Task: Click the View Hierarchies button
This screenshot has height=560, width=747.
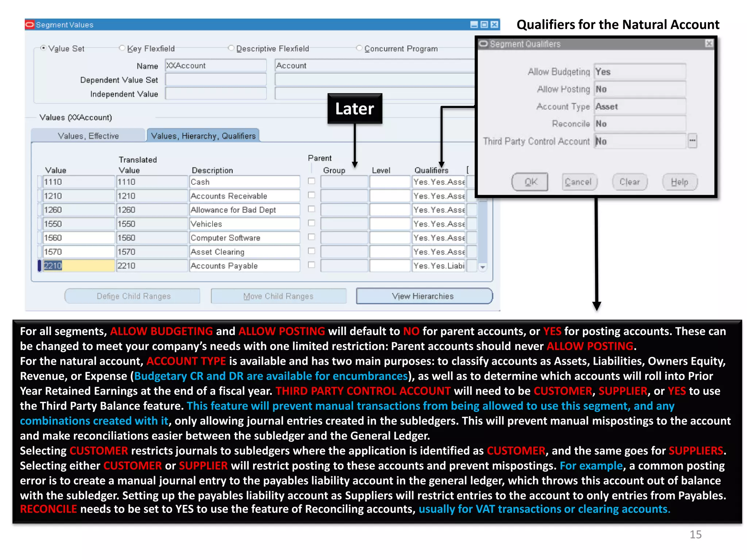Action: 424,296
